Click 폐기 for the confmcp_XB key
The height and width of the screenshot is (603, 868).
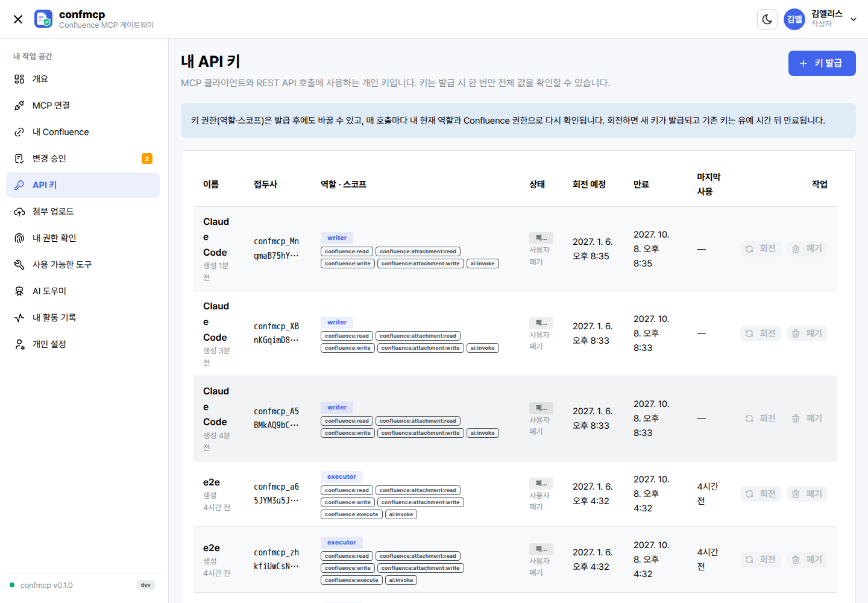(x=807, y=333)
